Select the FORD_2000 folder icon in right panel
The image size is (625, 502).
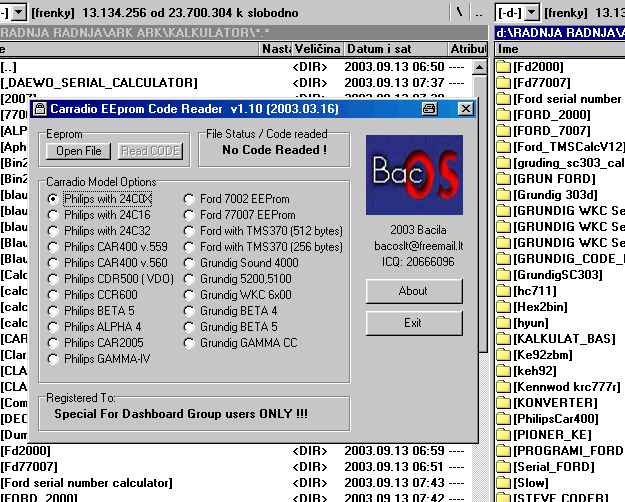point(504,115)
